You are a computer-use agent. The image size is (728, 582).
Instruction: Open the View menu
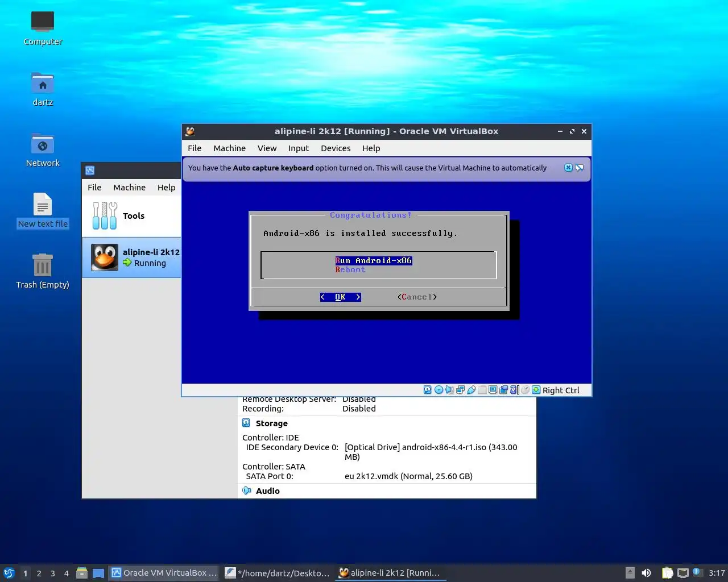click(x=267, y=148)
